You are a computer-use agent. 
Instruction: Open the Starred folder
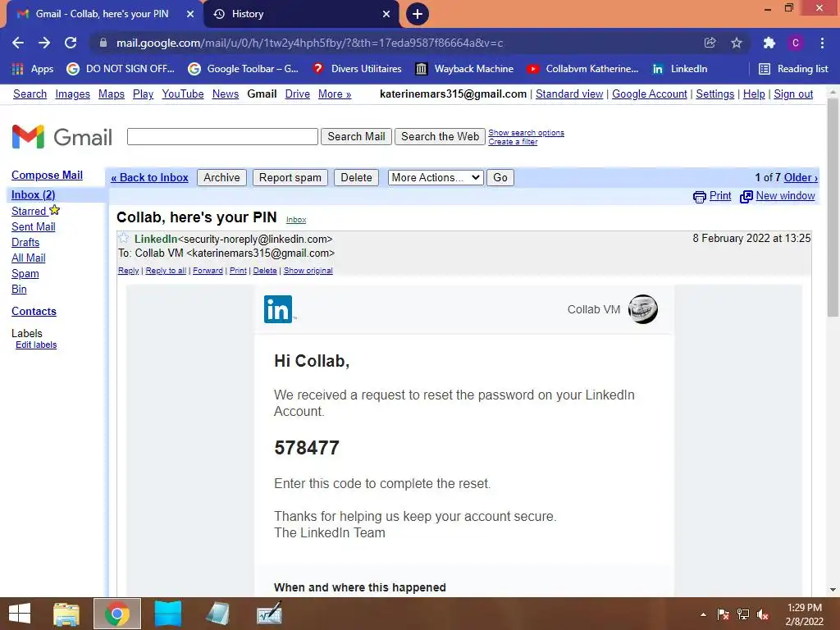[29, 211]
